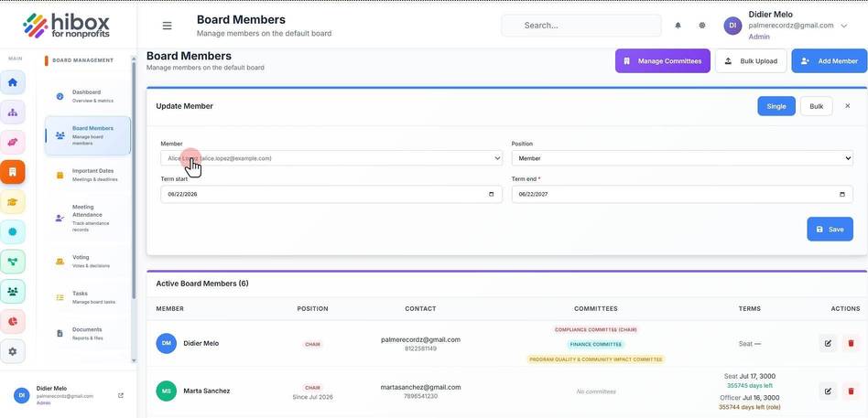
Task: Open external link icon beside bottom profile
Action: point(121,395)
